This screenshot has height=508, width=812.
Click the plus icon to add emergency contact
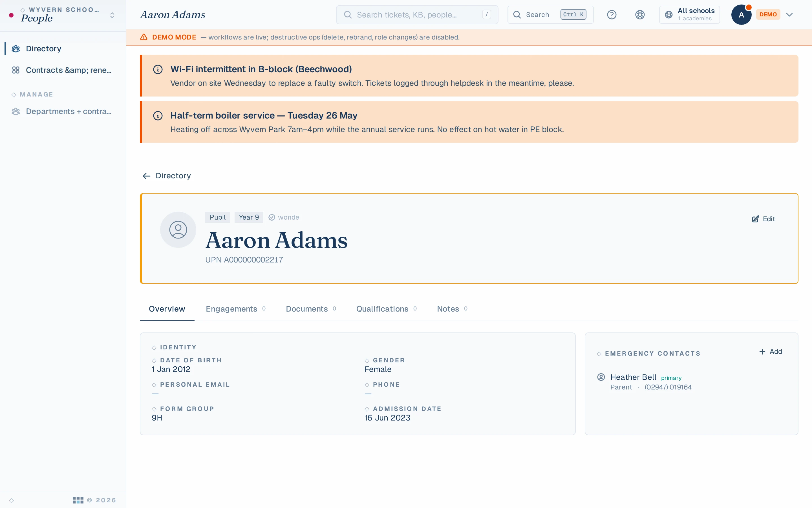(x=762, y=352)
